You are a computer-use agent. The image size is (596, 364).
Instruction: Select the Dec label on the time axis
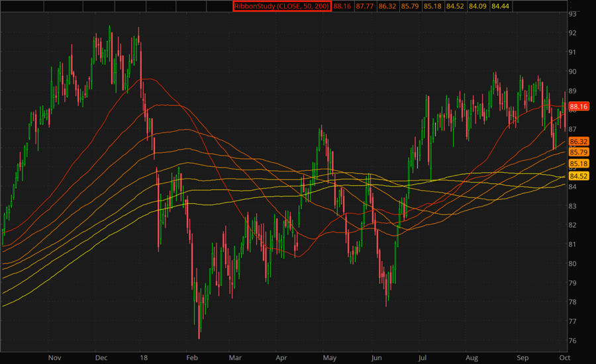point(101,356)
